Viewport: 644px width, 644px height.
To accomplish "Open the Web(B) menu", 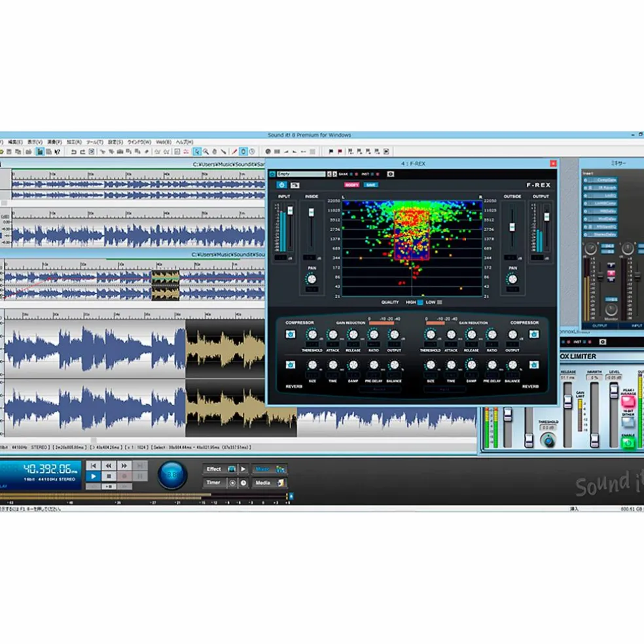I will (x=164, y=142).
